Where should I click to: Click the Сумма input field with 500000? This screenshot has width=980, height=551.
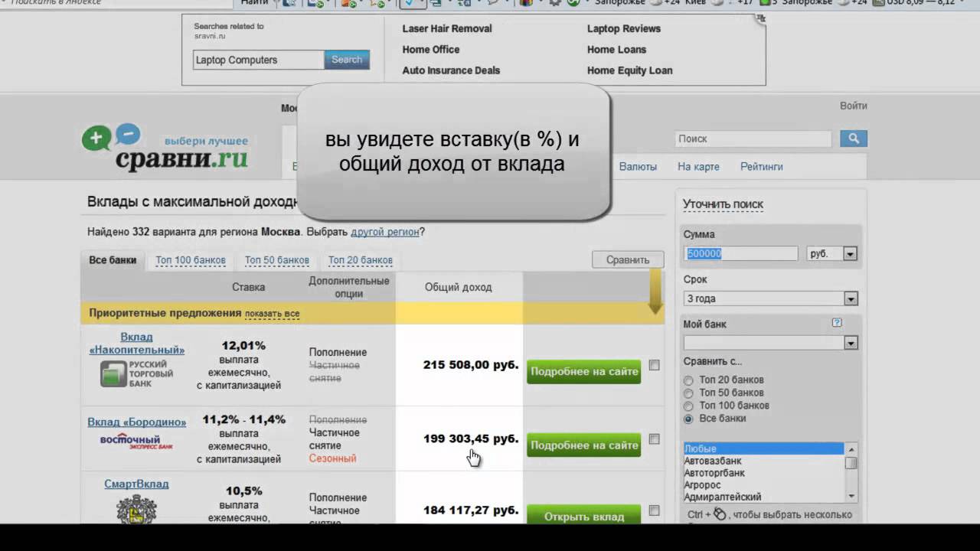pos(742,254)
